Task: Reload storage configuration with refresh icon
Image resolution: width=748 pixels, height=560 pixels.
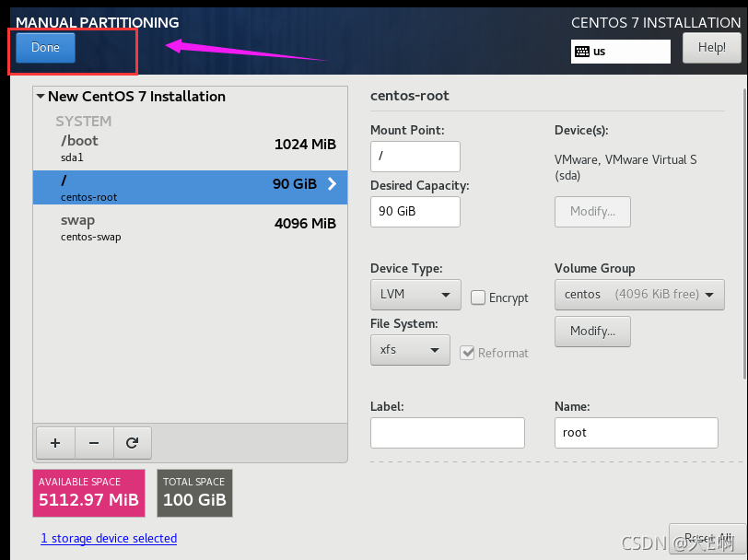Action: pos(132,443)
